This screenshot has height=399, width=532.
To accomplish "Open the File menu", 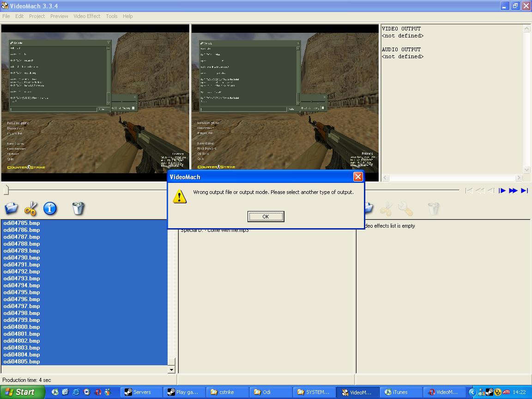I will [x=6, y=16].
